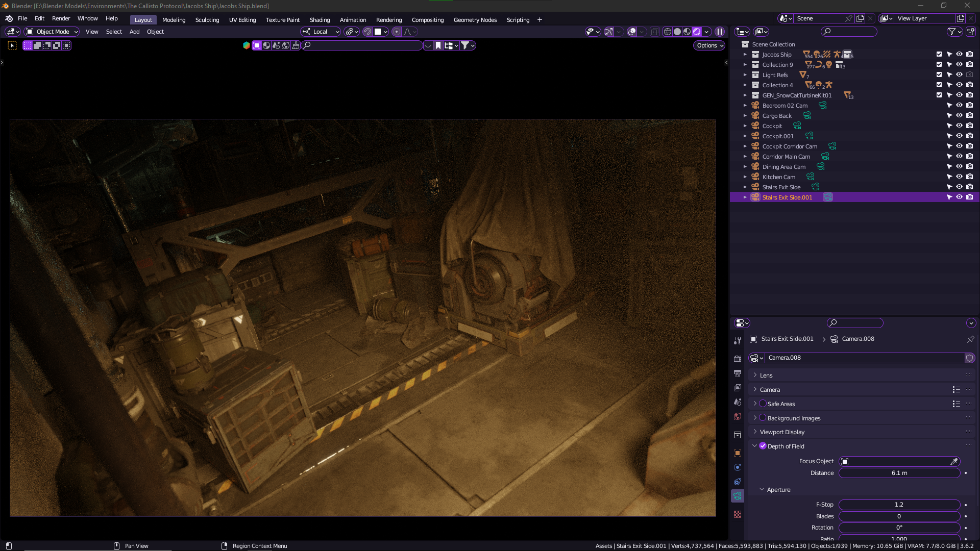Viewport: 980px width, 551px height.
Task: Click the focus Distance value field
Action: pyautogui.click(x=899, y=473)
